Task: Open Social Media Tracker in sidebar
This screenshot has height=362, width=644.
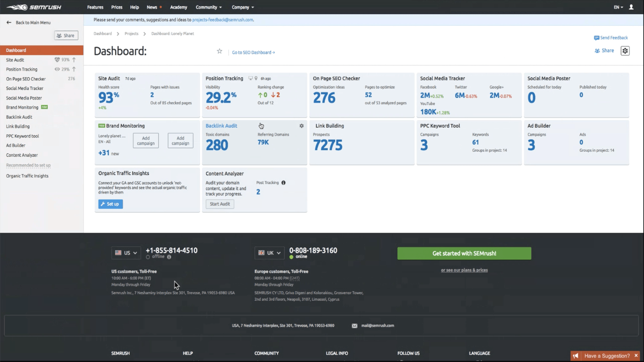Action: click(x=25, y=88)
